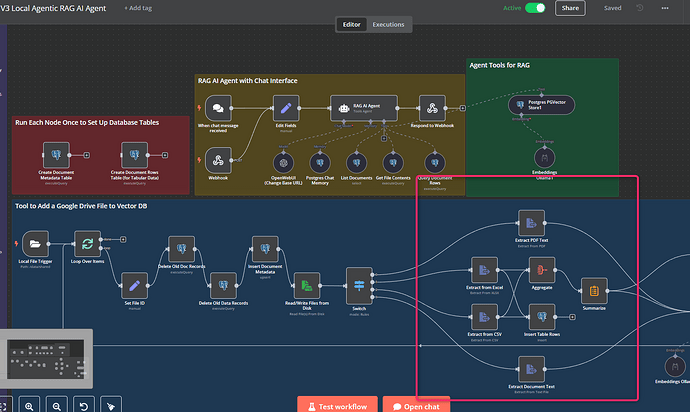Add node after Create Document Rows Table plus

pyautogui.click(x=165, y=155)
